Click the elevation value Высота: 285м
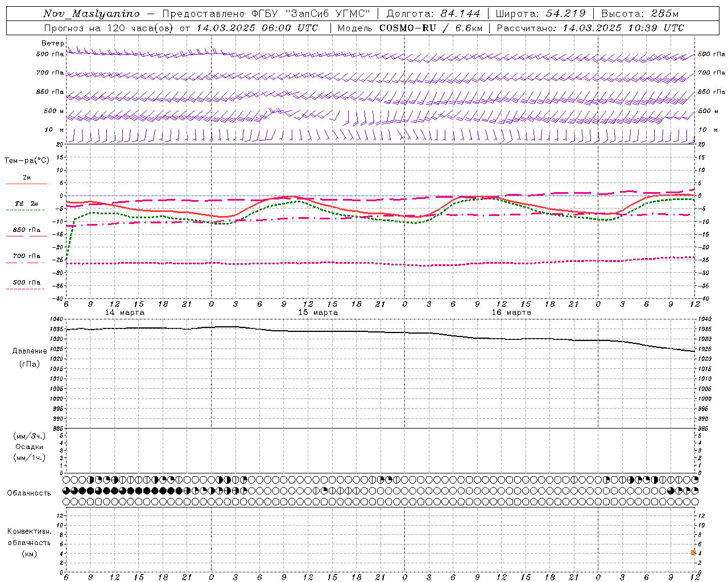Screen dimensions: 728x582 pyautogui.click(x=640, y=14)
